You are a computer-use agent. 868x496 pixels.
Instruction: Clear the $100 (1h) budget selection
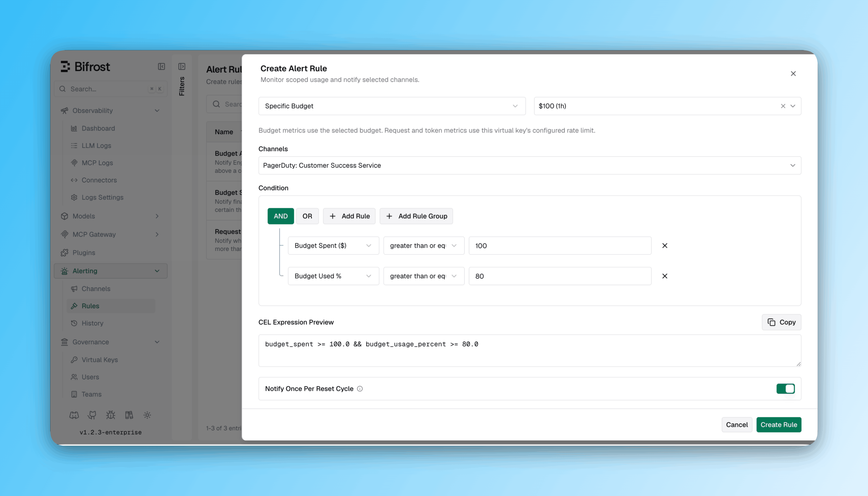tap(783, 106)
